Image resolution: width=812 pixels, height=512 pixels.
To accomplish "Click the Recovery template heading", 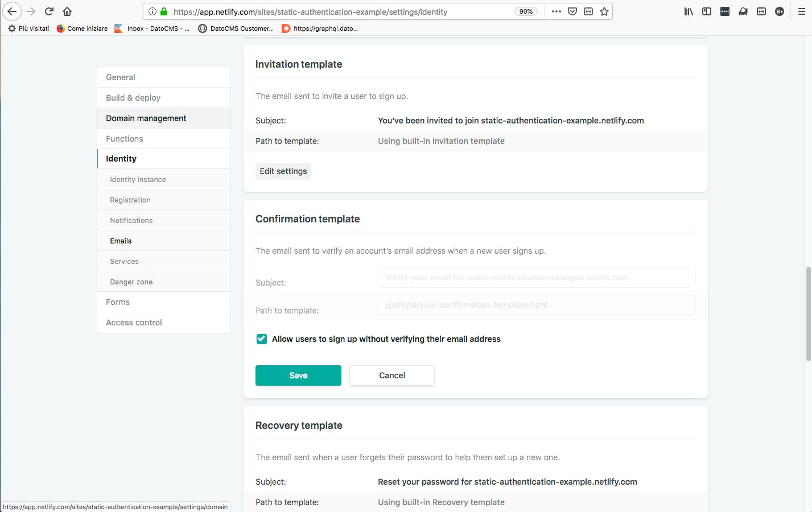I will 299,426.
